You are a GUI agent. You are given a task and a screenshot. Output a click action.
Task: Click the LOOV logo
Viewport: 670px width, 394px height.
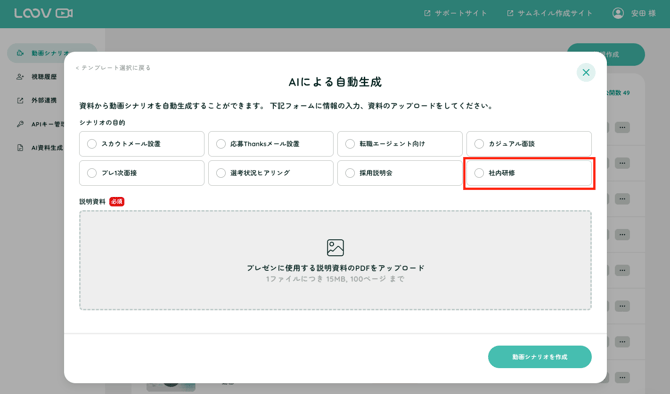tap(43, 13)
